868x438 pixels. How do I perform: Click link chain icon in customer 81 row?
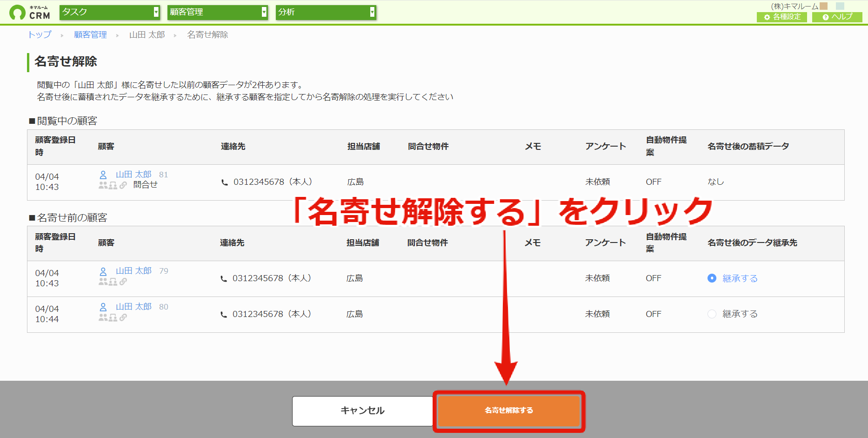pyautogui.click(x=123, y=185)
